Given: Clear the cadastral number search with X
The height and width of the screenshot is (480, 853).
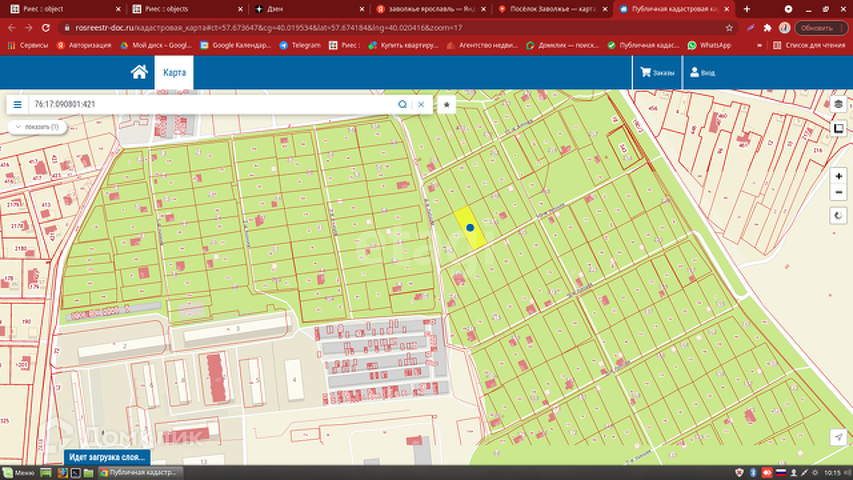Looking at the screenshot, I should [421, 104].
